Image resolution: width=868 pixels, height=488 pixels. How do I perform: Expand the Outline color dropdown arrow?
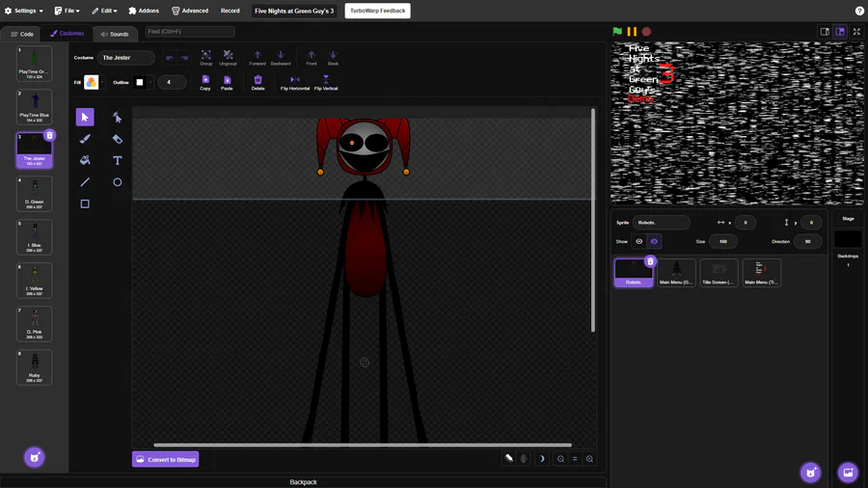pos(150,82)
